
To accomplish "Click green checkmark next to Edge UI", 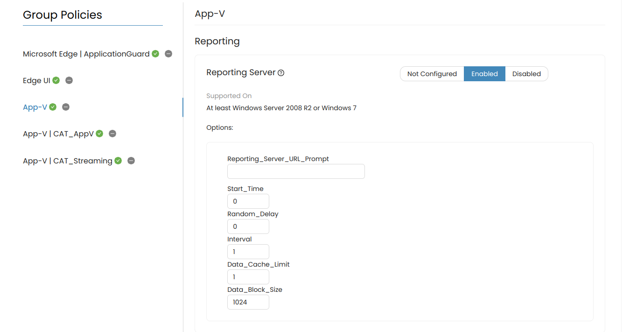I will click(x=56, y=80).
